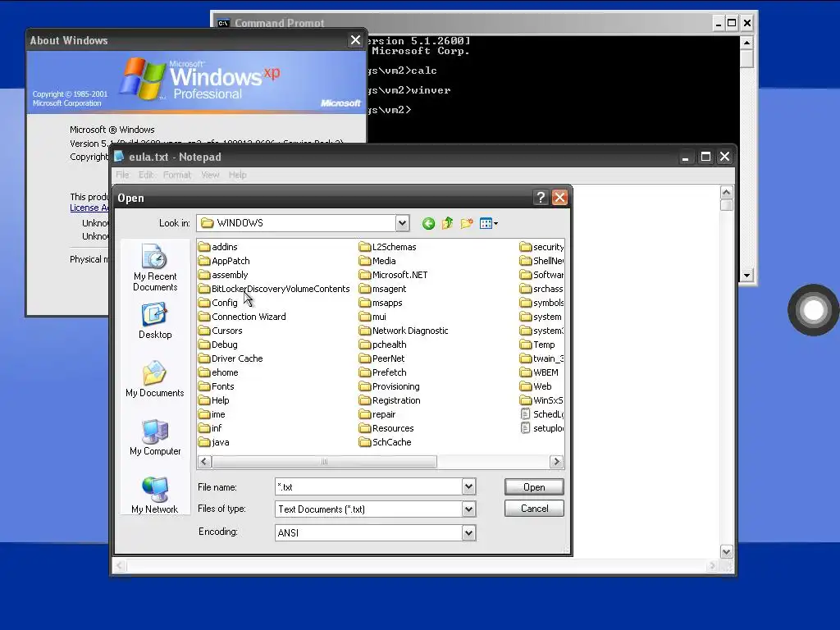
Task: Select the Fonts folder
Action: [x=217, y=386]
